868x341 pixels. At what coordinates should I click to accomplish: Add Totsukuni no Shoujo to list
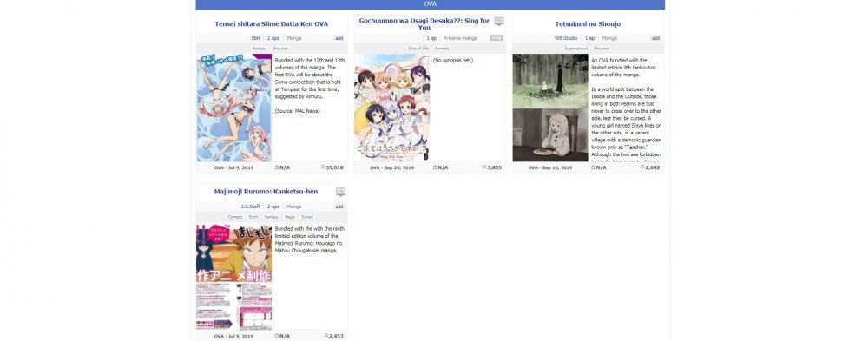[x=655, y=38]
